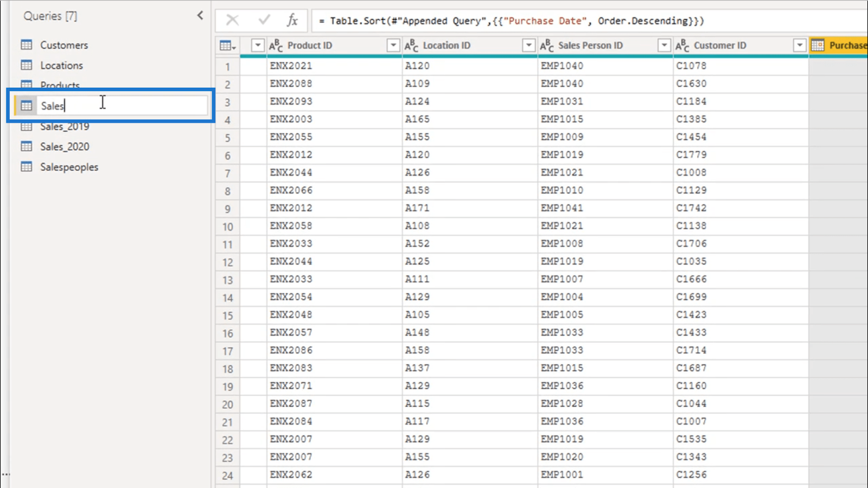Image resolution: width=868 pixels, height=488 pixels.
Task: Open the Locations query
Action: tap(61, 65)
